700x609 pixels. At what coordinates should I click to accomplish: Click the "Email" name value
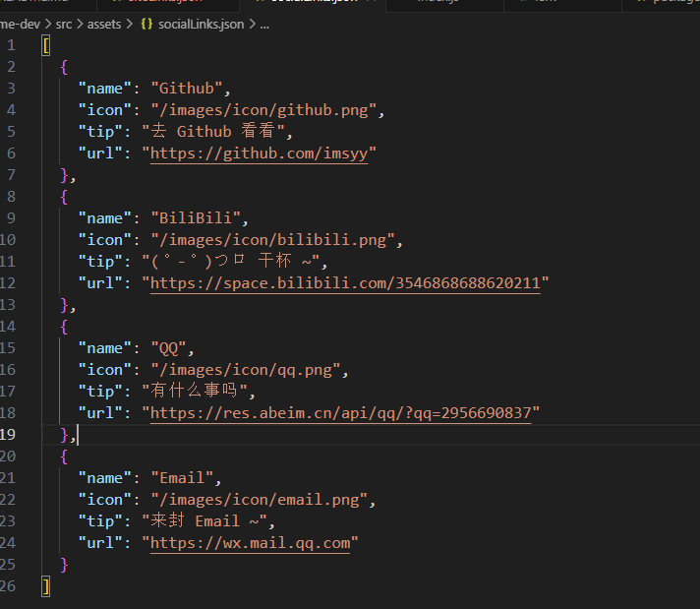click(182, 478)
